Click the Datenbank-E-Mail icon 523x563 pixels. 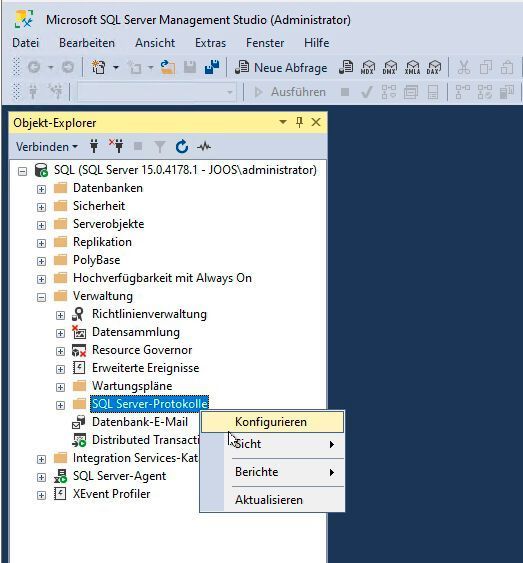tap(79, 422)
